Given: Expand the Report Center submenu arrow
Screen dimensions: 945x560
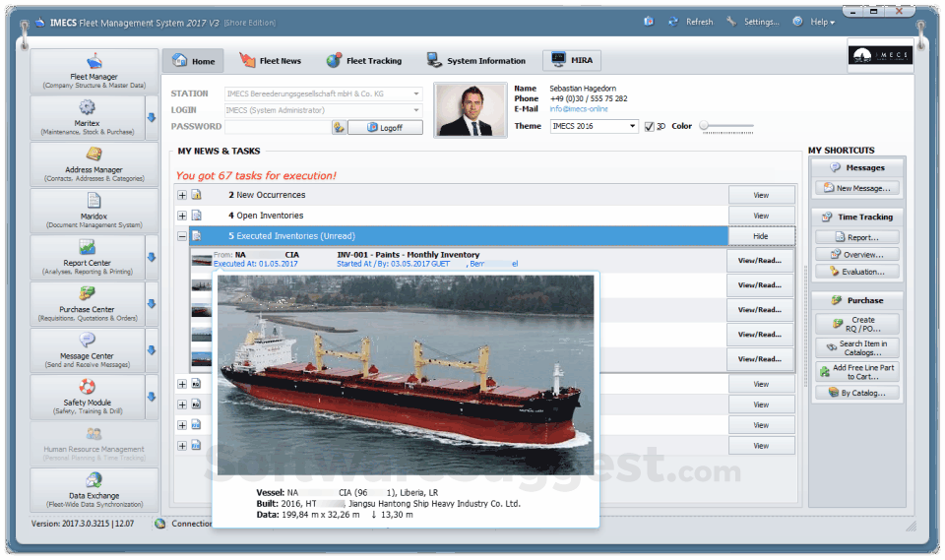Looking at the screenshot, I should (152, 257).
